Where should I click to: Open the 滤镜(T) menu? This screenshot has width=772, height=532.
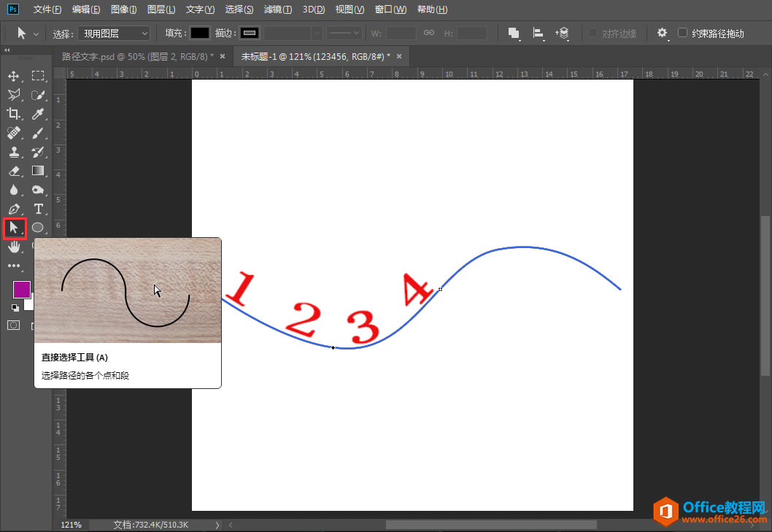278,9
